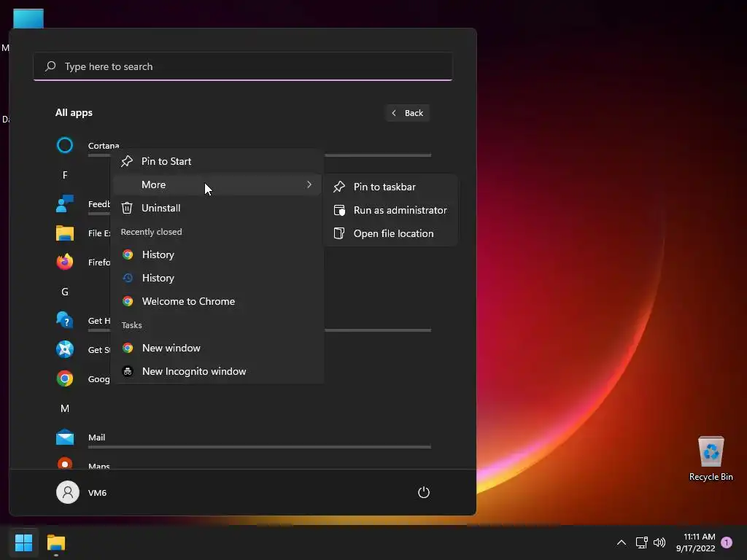
Task: Click the submenu arrow beside More
Action: pos(309,184)
